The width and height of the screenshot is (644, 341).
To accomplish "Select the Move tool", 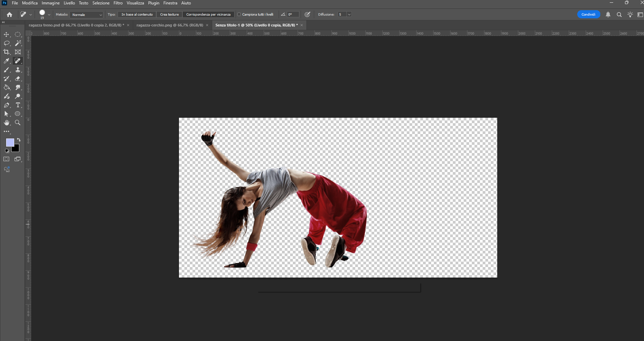I will [6, 34].
